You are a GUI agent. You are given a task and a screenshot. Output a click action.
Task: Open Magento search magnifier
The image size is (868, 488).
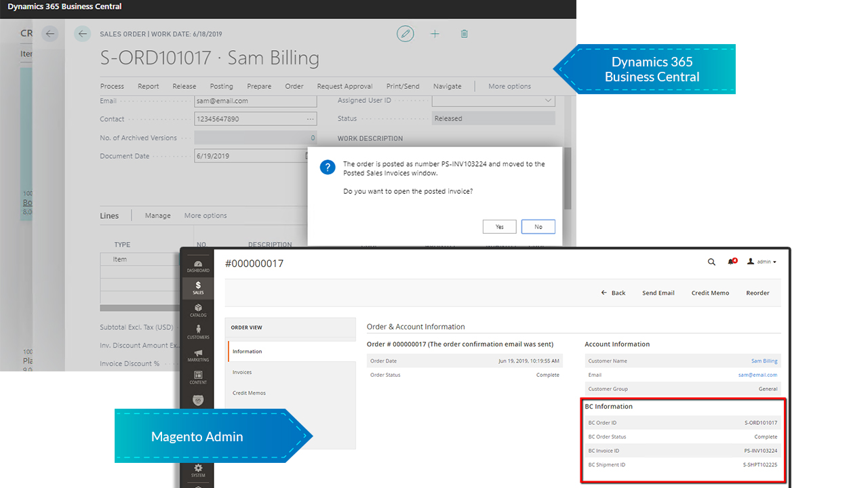pyautogui.click(x=711, y=261)
